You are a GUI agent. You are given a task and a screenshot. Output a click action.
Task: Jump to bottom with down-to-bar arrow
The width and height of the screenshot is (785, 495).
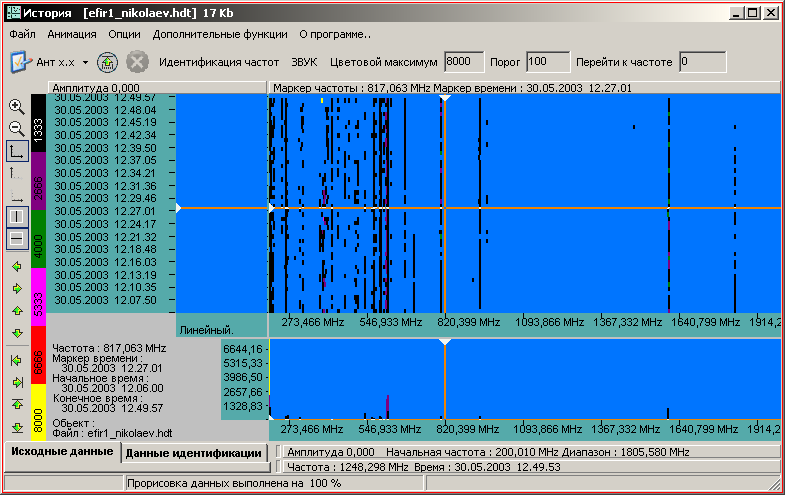(17, 427)
